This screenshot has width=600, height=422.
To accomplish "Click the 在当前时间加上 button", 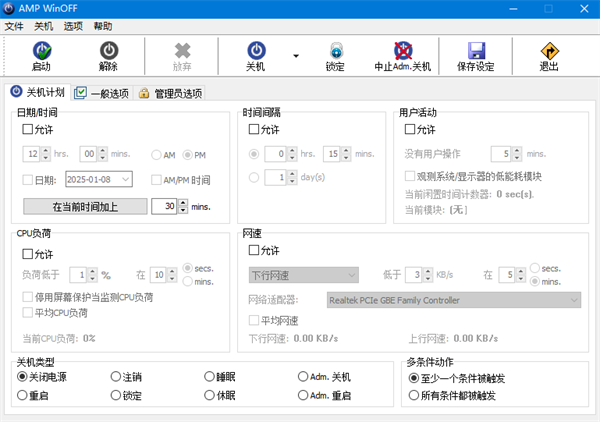I will click(x=85, y=207).
